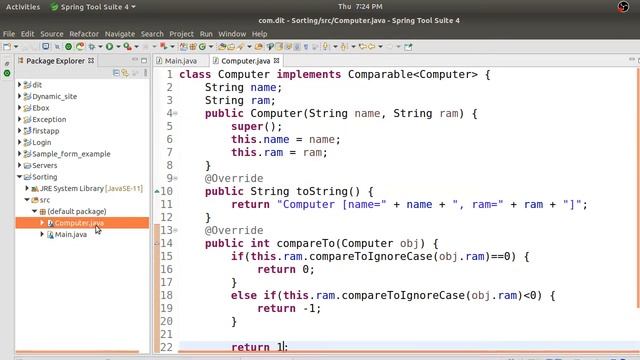Viewport: 640px width, 360px height.
Task: Open the Navigate menu
Action: [x=120, y=34]
